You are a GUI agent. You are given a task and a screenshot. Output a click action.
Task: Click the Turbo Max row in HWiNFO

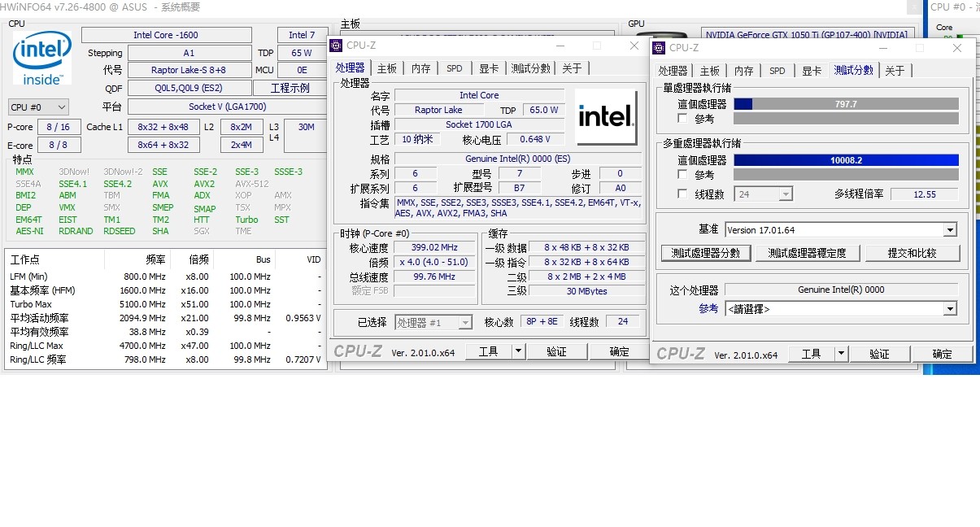(167, 304)
